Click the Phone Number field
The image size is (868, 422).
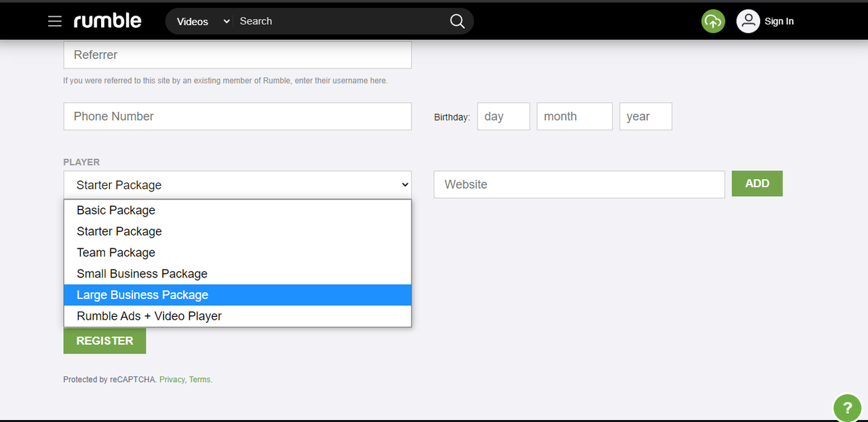point(237,116)
